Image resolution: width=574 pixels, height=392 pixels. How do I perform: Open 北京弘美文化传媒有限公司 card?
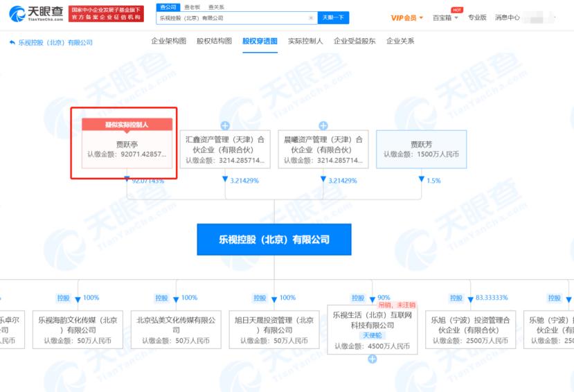176,330
